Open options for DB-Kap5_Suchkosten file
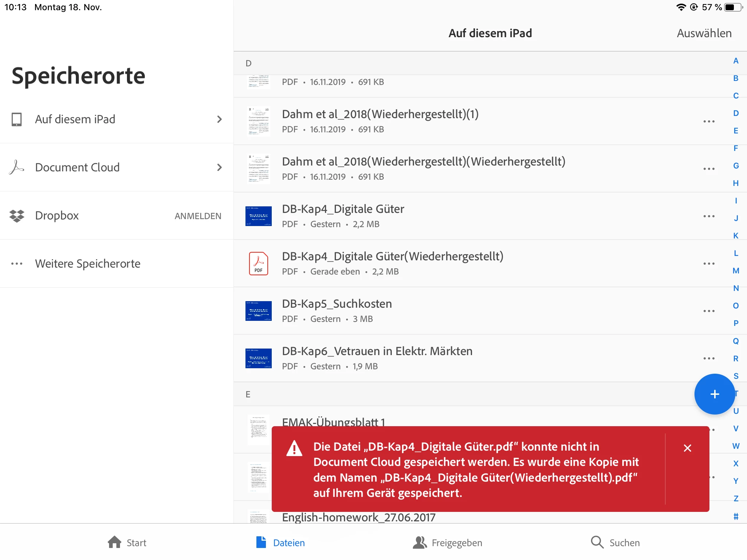This screenshot has height=560, width=747. pos(709,311)
